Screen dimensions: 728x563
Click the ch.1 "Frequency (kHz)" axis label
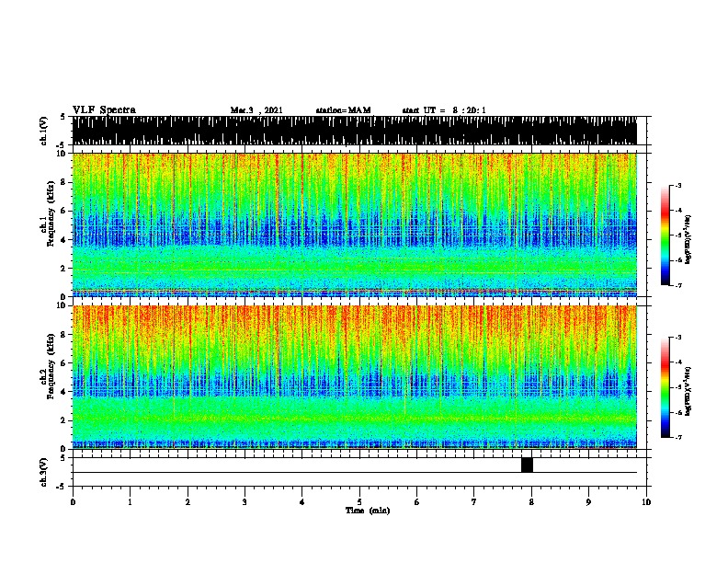[51, 213]
